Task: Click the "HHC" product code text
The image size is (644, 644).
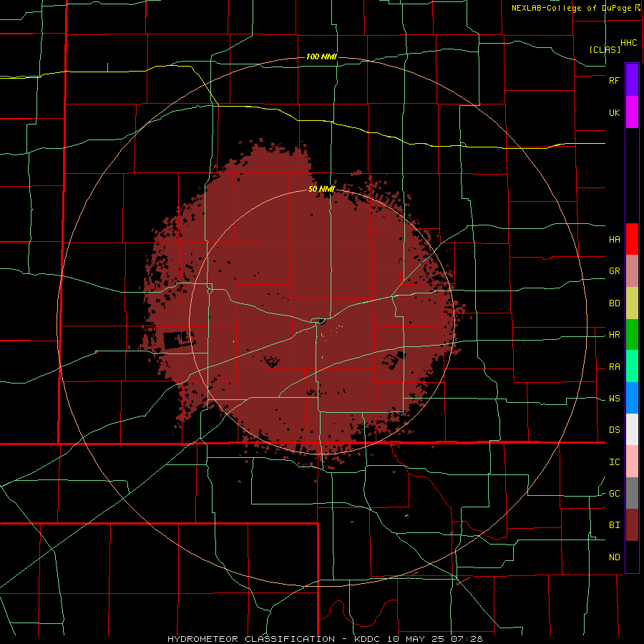Action: (628, 43)
